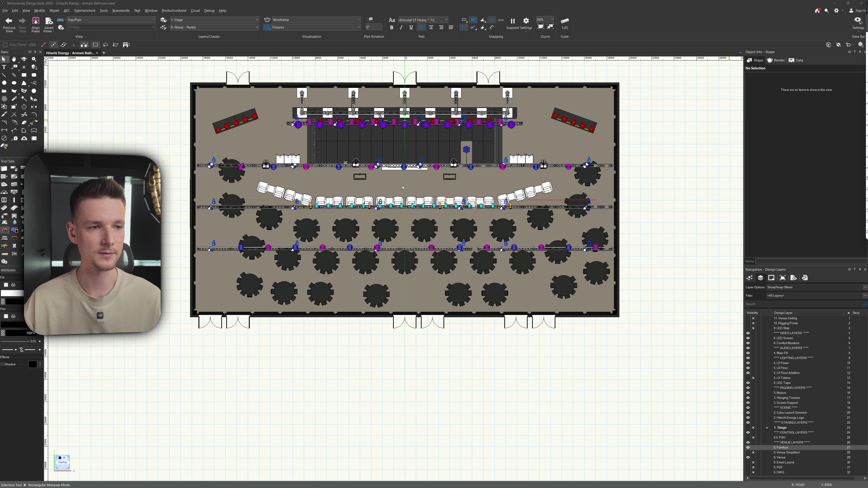Open the Entertainment menu
Viewport: 868px width, 488px height.
(x=85, y=10)
